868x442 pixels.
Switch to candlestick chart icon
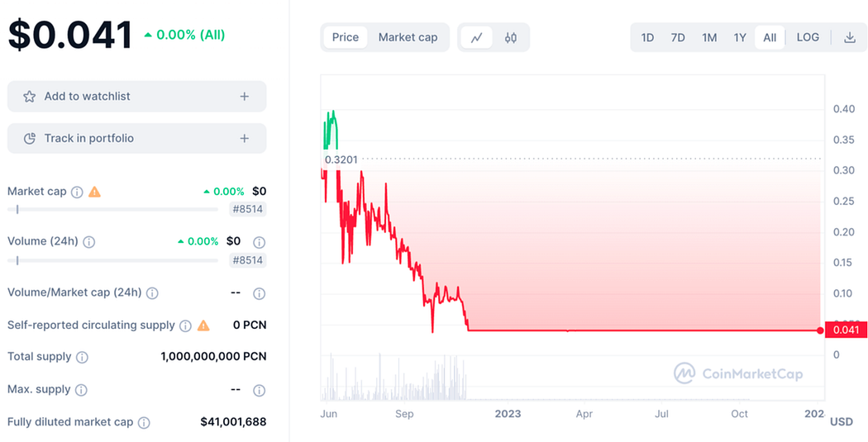pyautogui.click(x=510, y=37)
